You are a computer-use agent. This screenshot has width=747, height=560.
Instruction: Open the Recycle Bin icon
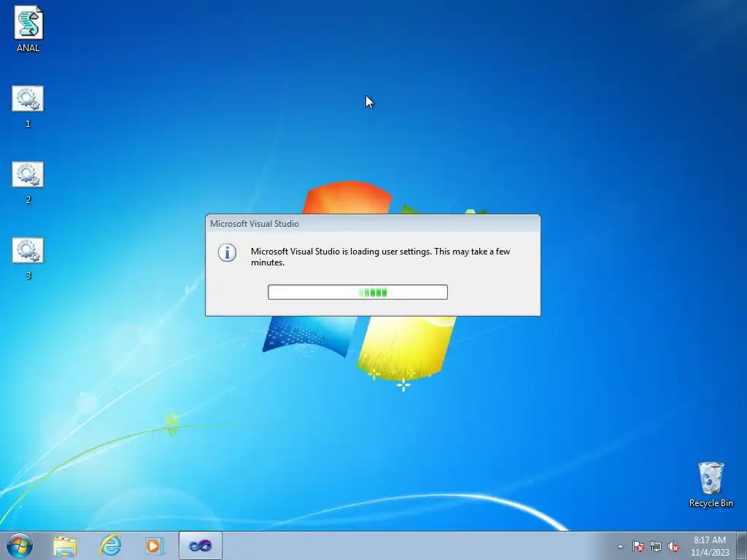click(x=711, y=484)
